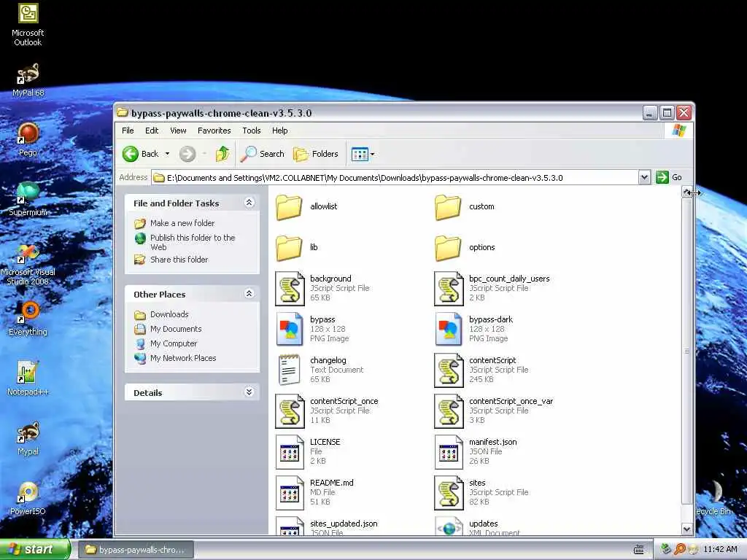Select the Mypal desktop shortcut
The image size is (747, 560).
point(28,438)
